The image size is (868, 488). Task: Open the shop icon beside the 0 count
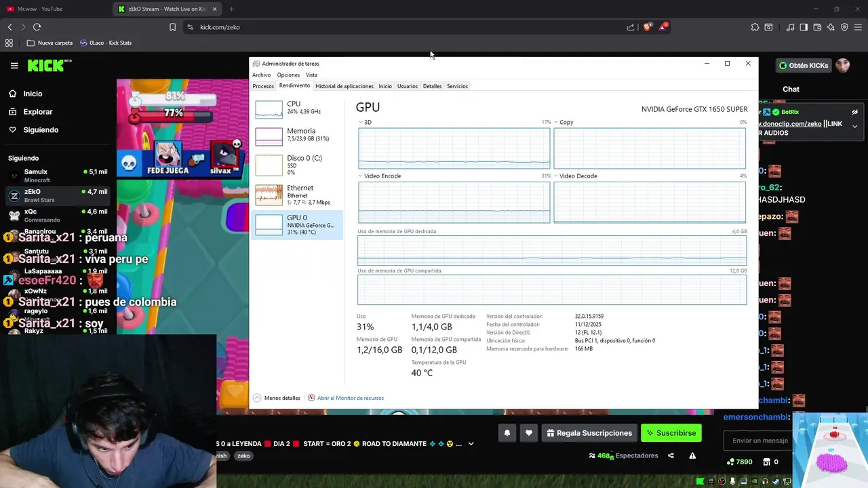click(766, 462)
